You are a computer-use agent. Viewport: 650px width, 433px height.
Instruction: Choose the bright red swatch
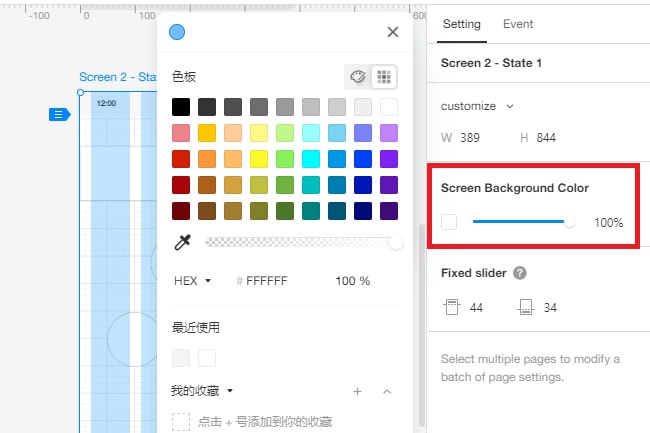[181, 159]
